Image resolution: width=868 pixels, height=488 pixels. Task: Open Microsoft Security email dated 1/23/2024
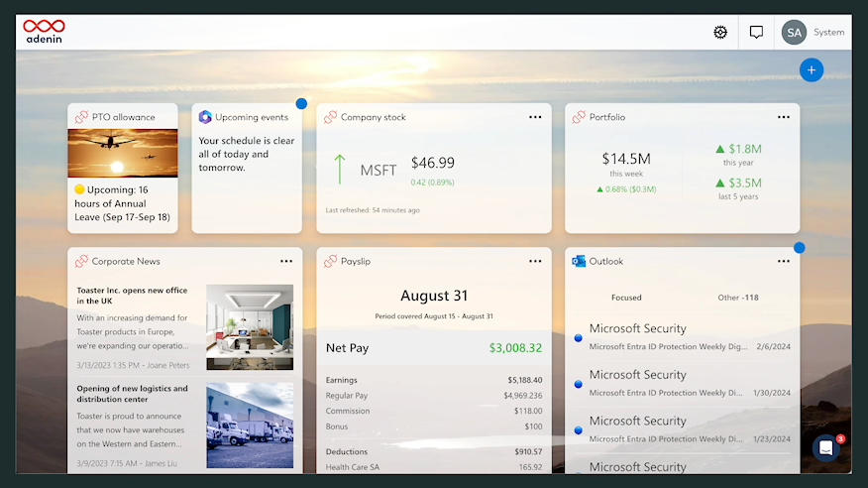tap(685, 429)
